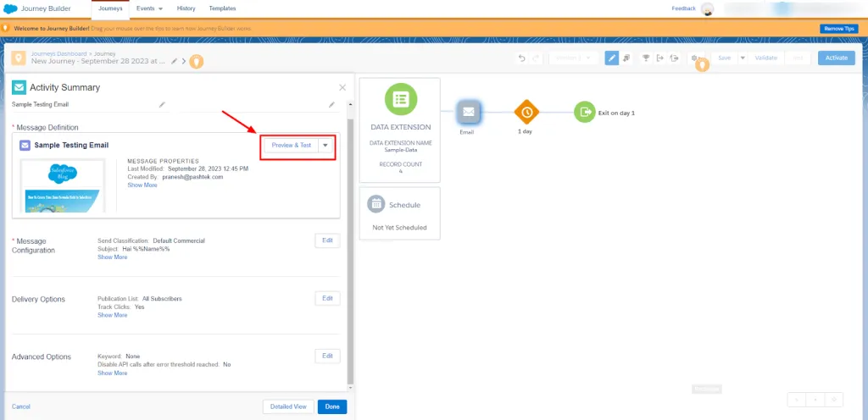Edit the journey name with pencil icon

coord(175,61)
